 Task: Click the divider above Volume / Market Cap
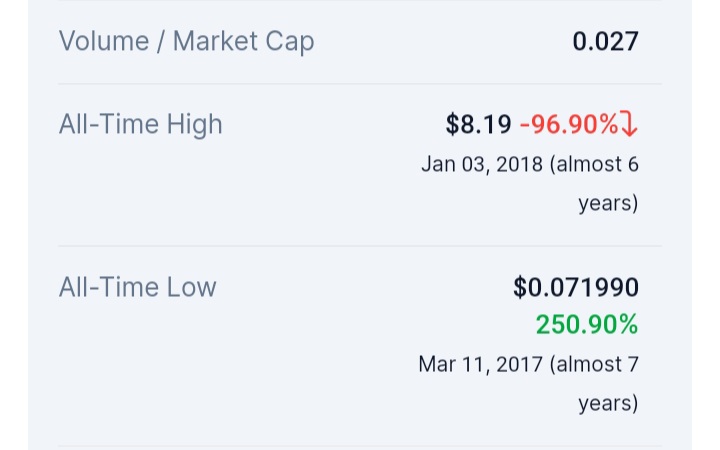[x=360, y=1]
